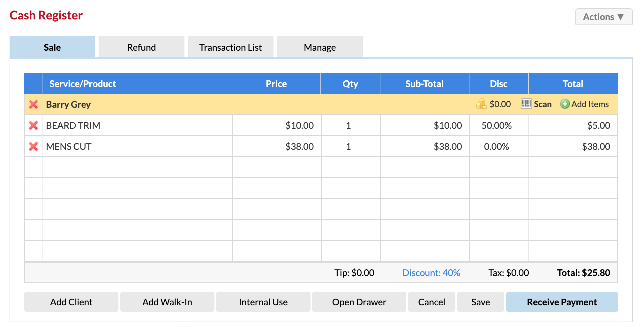Click the Discount: 40% link
644x327 pixels.
[x=431, y=273]
